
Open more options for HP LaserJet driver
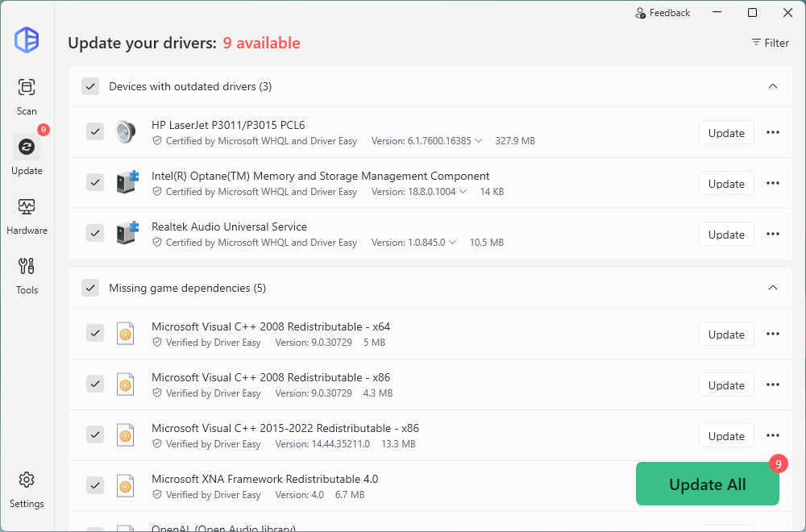click(x=772, y=133)
